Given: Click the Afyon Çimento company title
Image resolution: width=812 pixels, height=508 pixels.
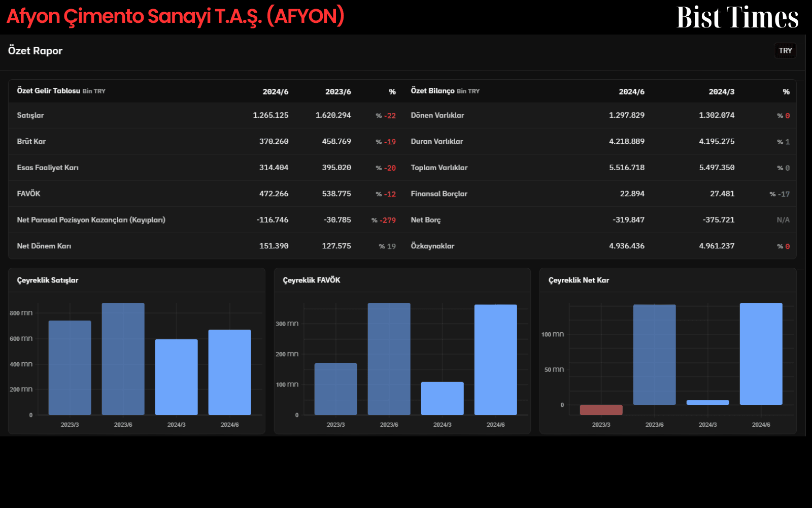Looking at the screenshot, I should 176,16.
